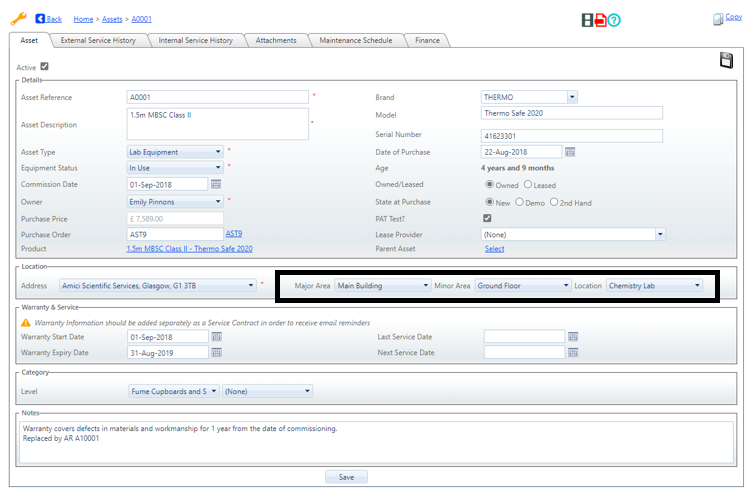Open the Fume Cupboards category level dropdown
The width and height of the screenshot is (747, 492).
174,392
